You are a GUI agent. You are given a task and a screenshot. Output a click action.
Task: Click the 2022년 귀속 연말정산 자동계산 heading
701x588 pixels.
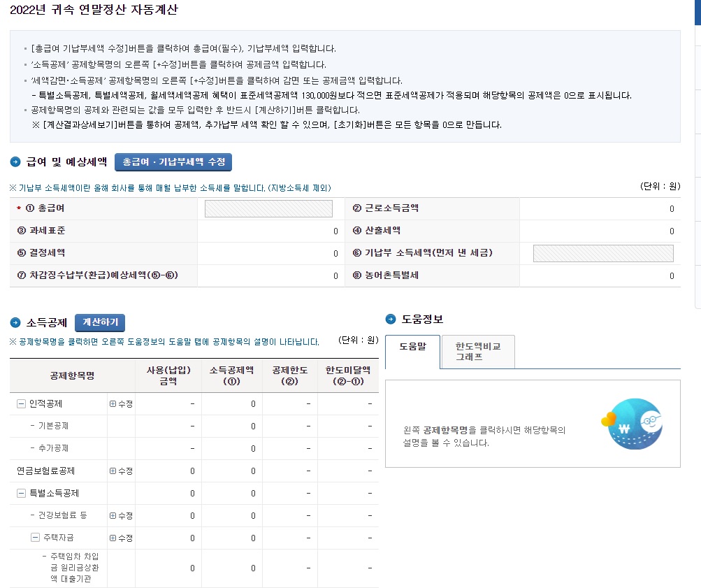[94, 9]
